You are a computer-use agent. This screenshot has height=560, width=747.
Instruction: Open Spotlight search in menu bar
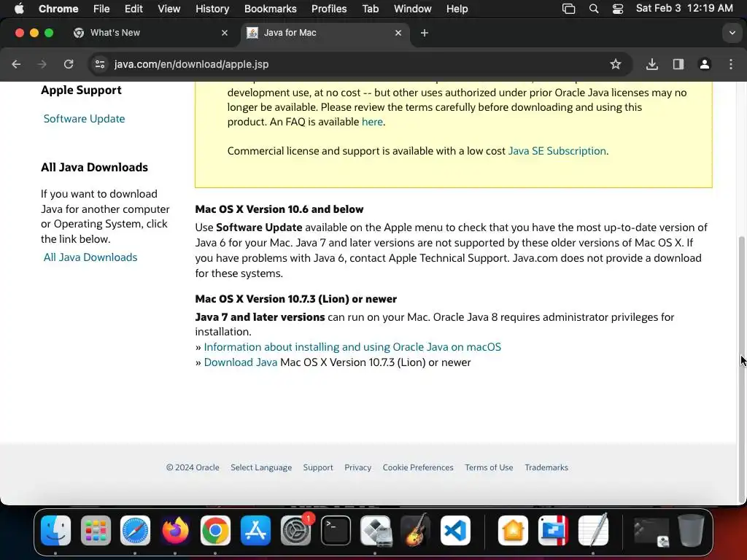tap(594, 9)
